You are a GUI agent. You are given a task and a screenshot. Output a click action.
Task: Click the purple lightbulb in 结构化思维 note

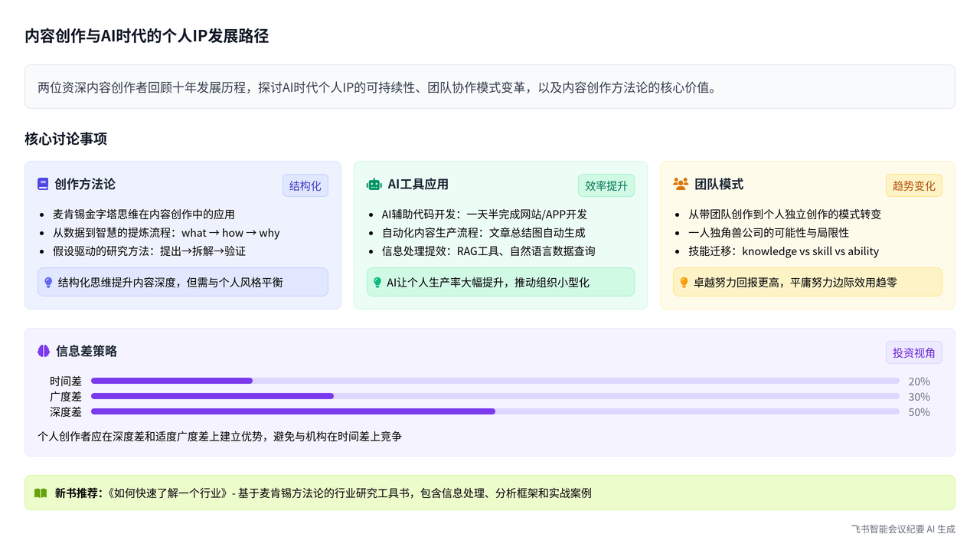click(x=48, y=283)
